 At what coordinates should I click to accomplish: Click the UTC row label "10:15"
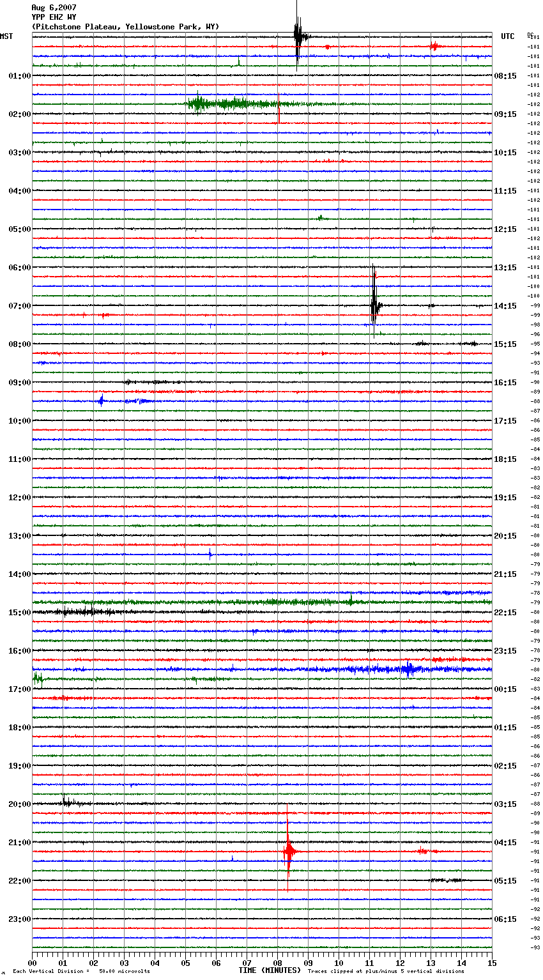pyautogui.click(x=505, y=153)
